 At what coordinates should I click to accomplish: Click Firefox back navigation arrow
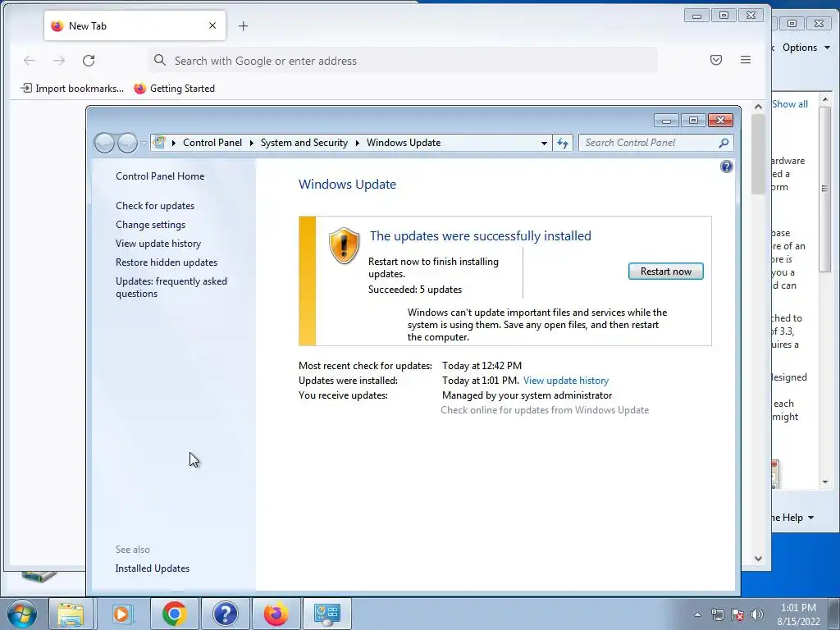(x=30, y=61)
